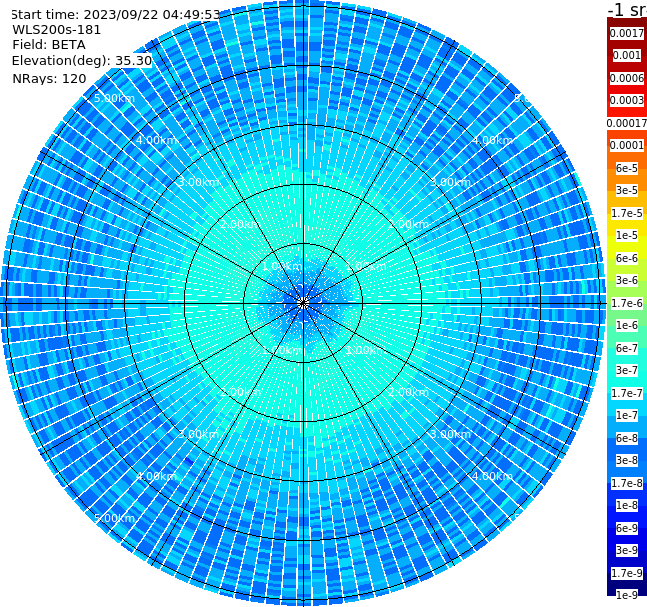Click the lidar origin at the plot center
Viewport: 647px width, 607px height.
tap(303, 303)
